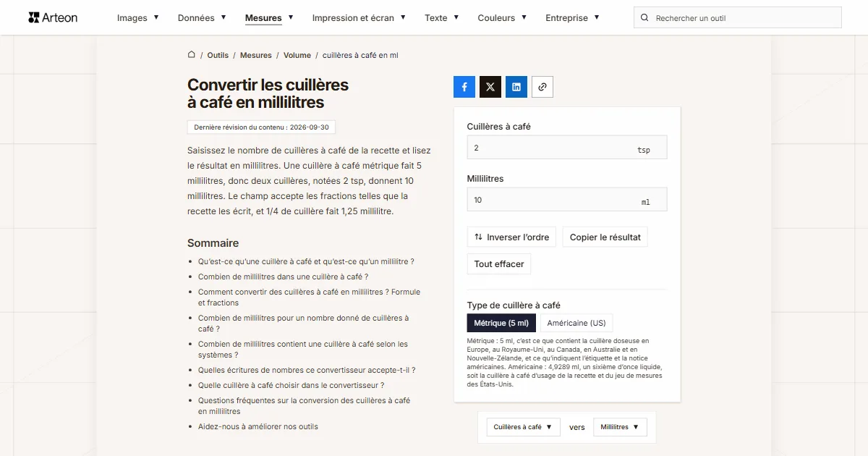Screen dimensions: 868x456
Task: Open 'Quelles écritures de nombres' link
Action: (x=307, y=370)
